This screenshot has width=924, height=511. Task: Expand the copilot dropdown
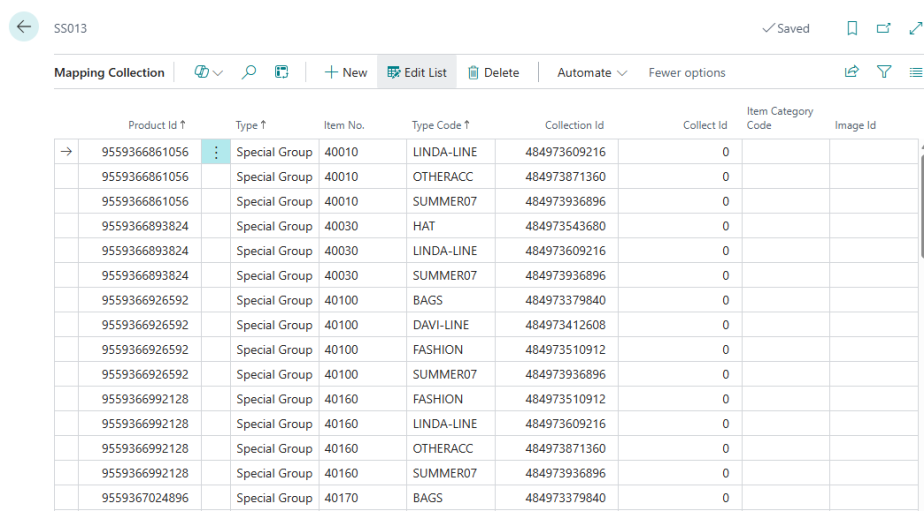[x=218, y=72]
